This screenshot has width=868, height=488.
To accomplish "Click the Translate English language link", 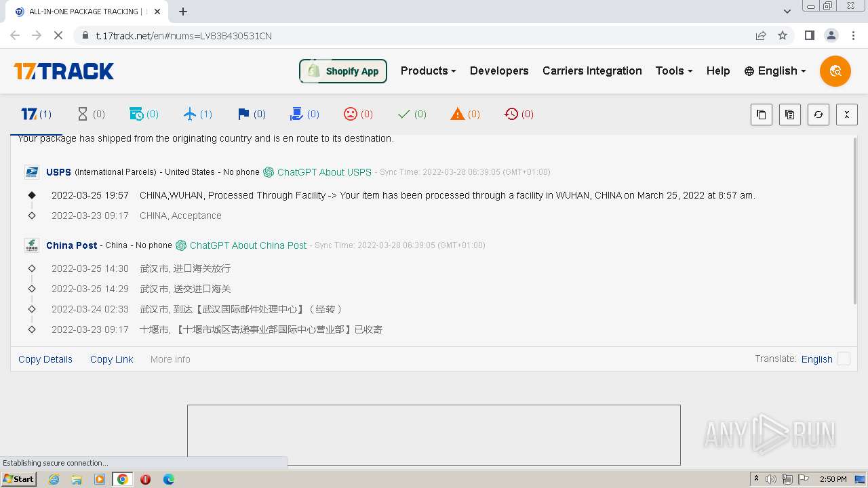I will [817, 359].
